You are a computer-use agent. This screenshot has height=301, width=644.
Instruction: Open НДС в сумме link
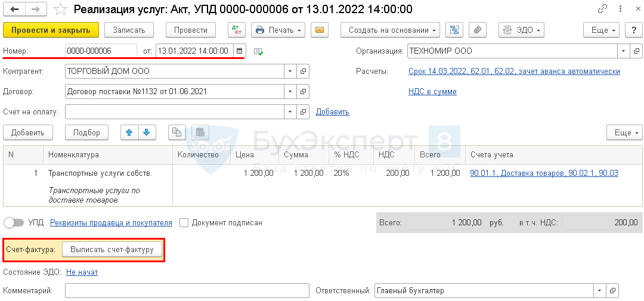432,92
